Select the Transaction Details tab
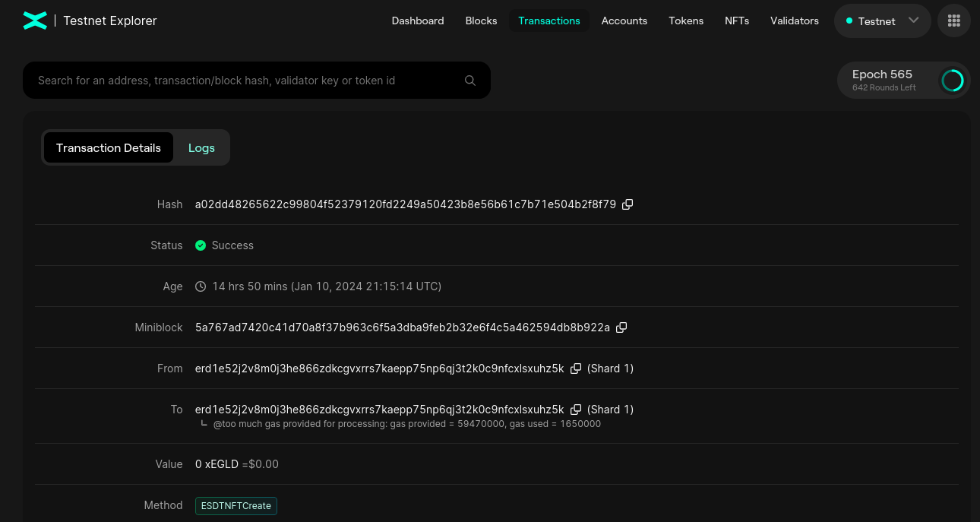 109,148
